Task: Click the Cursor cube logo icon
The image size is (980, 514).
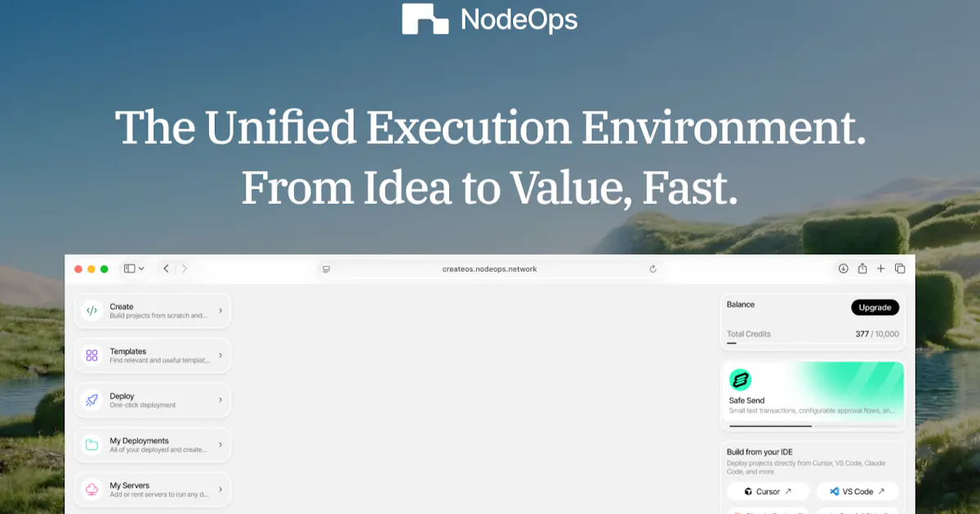Action: 748,492
